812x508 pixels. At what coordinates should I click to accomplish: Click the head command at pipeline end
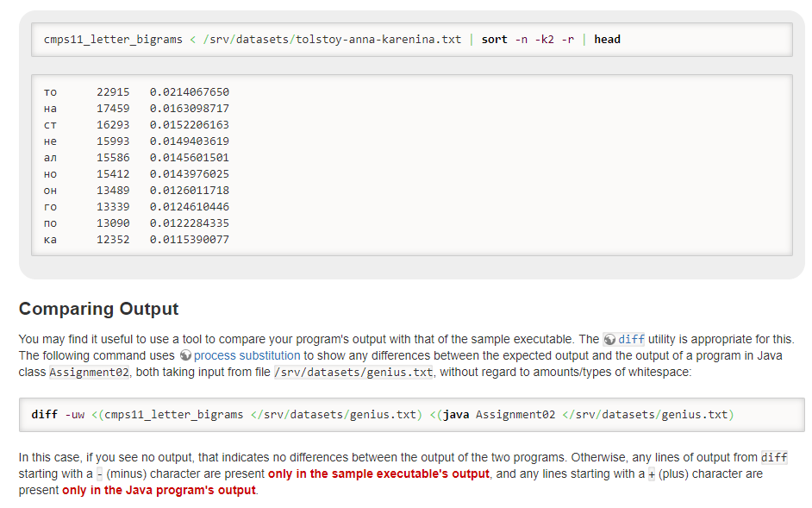click(607, 39)
